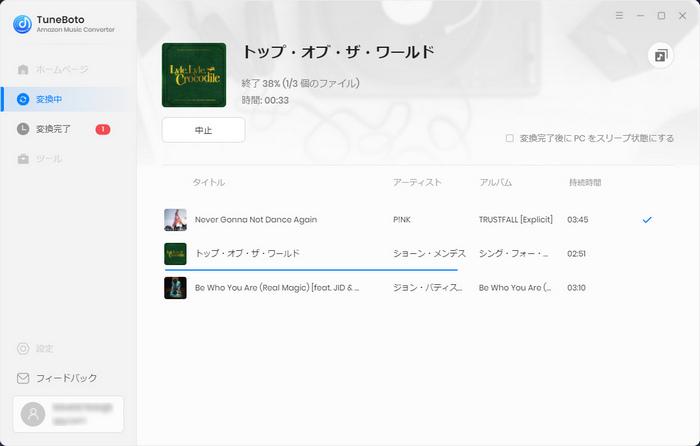The width and height of the screenshot is (700, 446).
Task: Select the Never Gonna Not Dance Again title
Action: 256,220
